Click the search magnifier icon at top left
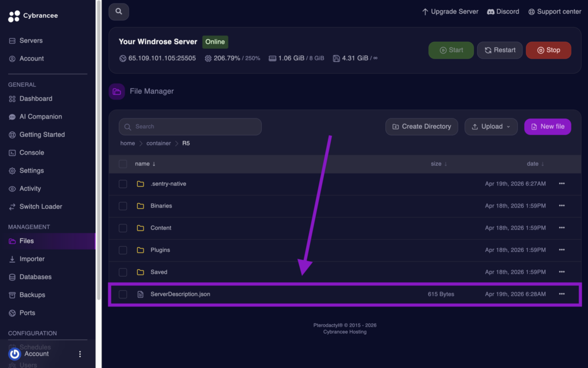 [x=118, y=11]
